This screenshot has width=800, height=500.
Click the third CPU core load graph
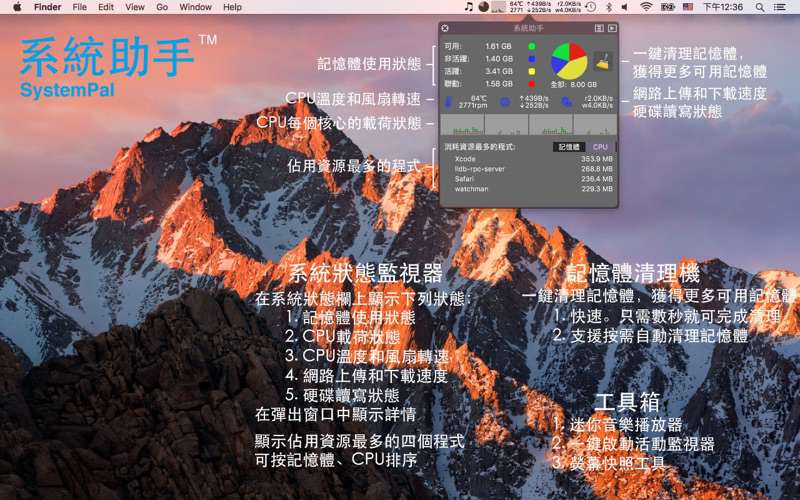click(x=551, y=124)
